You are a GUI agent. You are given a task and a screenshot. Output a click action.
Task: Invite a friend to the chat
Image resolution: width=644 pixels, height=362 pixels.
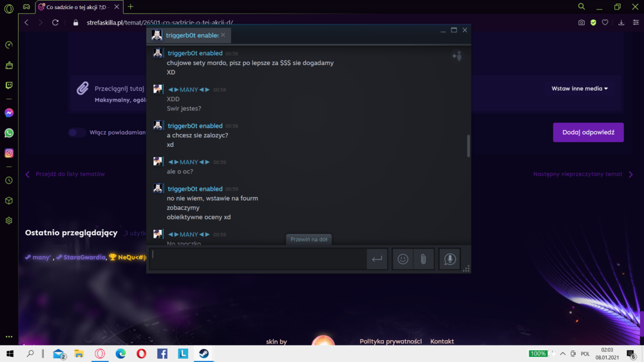click(x=457, y=56)
